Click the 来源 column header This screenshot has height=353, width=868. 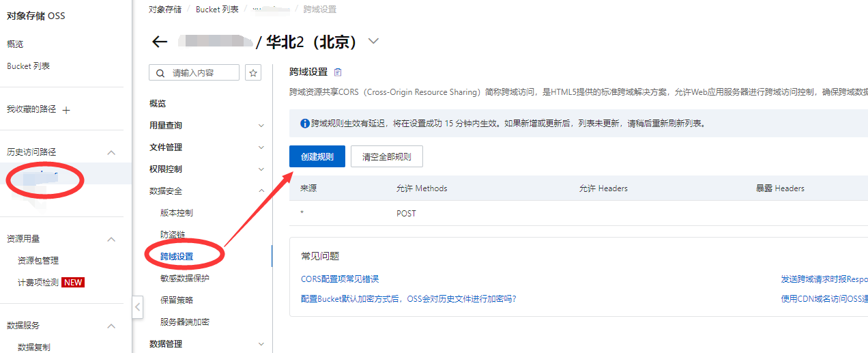[308, 188]
